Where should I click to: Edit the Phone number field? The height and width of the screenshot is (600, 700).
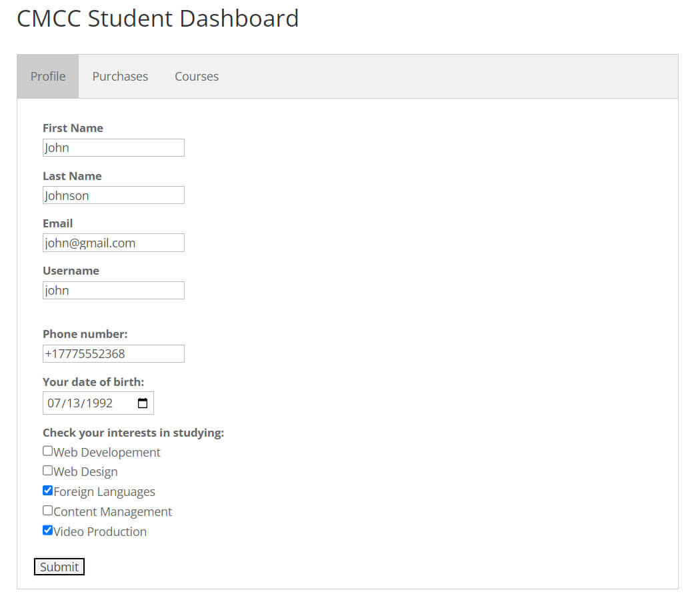(x=113, y=354)
